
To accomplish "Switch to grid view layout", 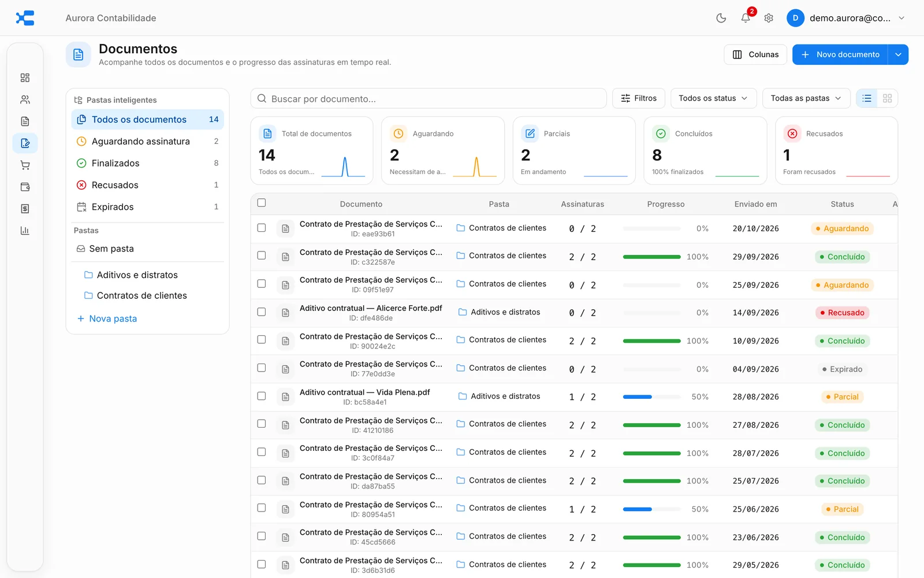I will coord(888,98).
